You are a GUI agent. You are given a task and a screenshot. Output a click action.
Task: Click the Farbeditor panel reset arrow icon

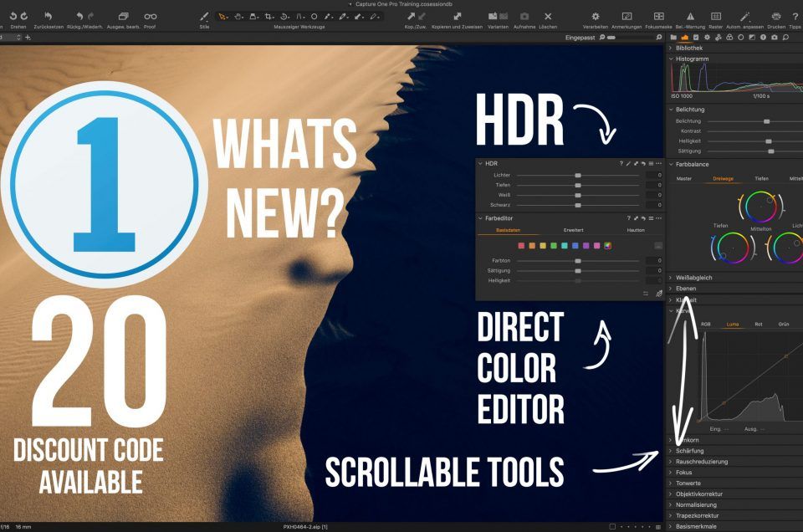643,218
